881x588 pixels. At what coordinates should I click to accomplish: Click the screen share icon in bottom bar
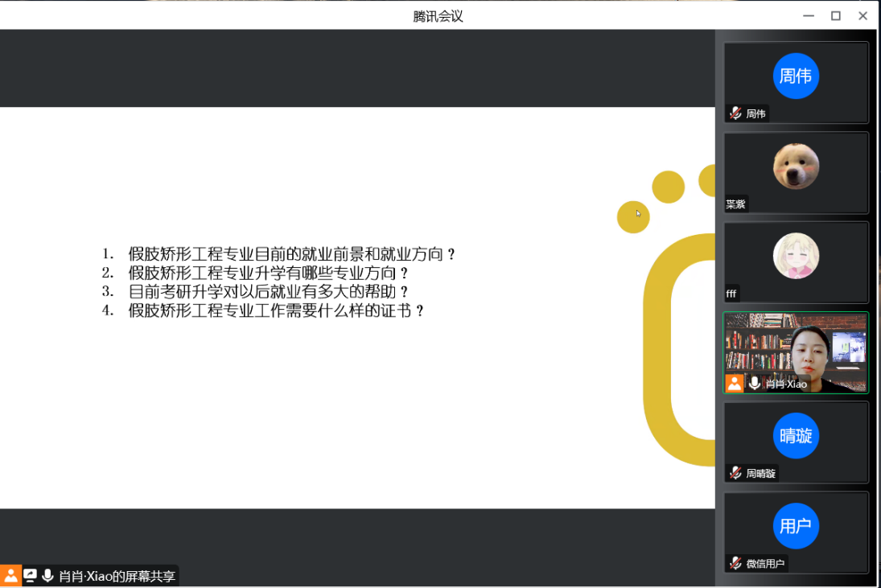click(x=31, y=576)
